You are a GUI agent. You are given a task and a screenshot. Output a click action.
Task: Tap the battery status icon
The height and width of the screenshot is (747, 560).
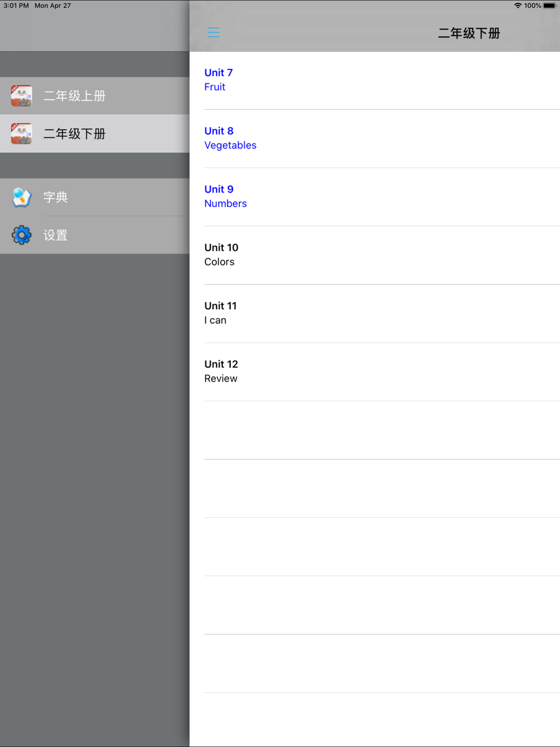549,6
